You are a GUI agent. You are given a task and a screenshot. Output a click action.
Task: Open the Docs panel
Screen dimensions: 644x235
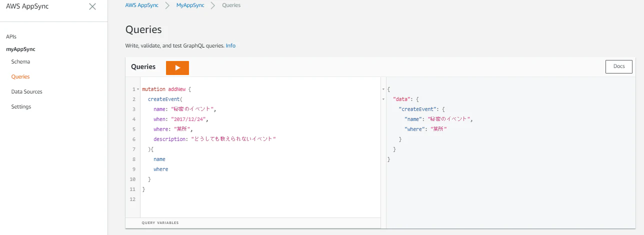click(619, 66)
